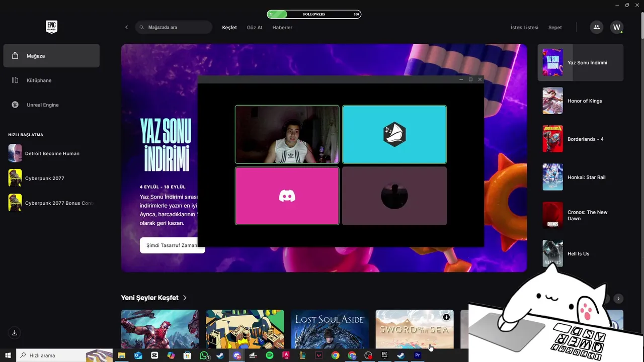
Task: Open Valorant from taskbar
Action: click(x=319, y=355)
